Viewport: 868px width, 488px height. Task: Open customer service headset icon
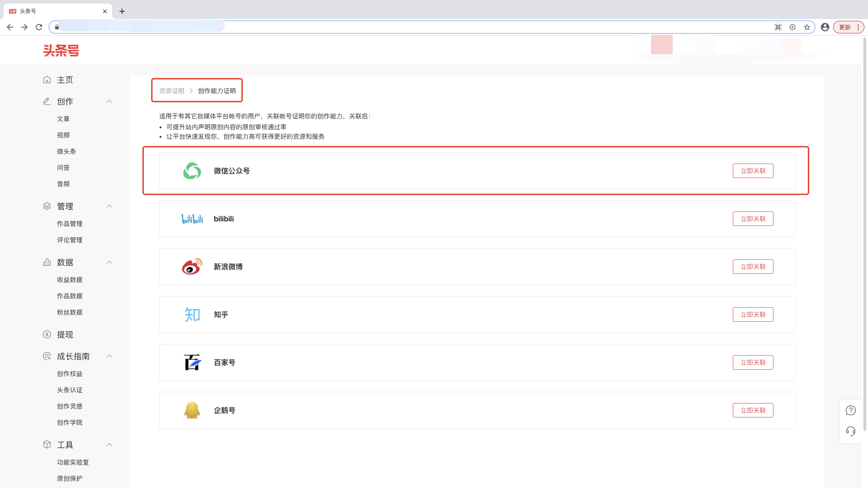coord(851,431)
